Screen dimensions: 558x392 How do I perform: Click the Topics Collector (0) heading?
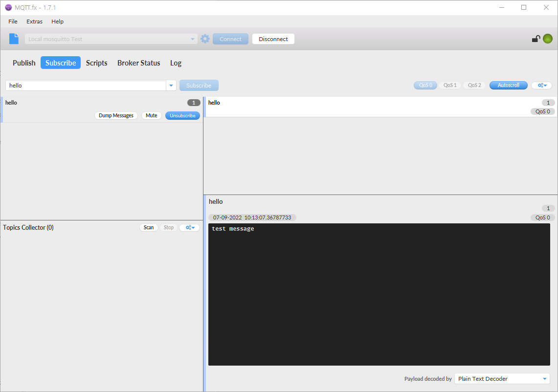pos(28,228)
